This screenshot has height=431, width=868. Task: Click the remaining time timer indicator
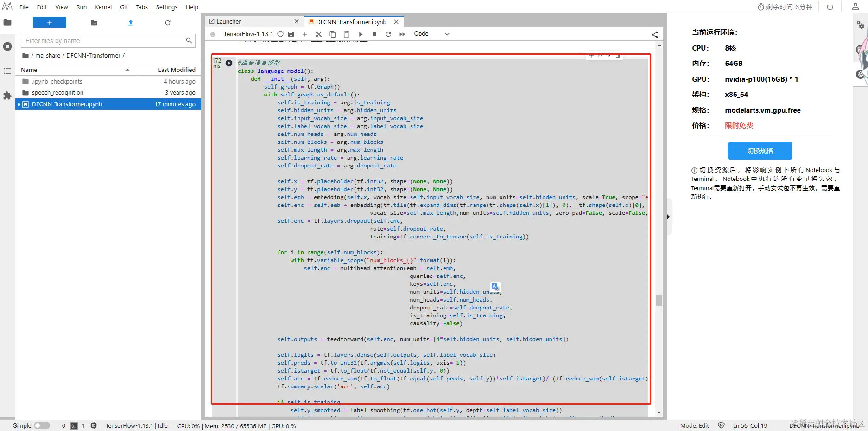pos(785,7)
